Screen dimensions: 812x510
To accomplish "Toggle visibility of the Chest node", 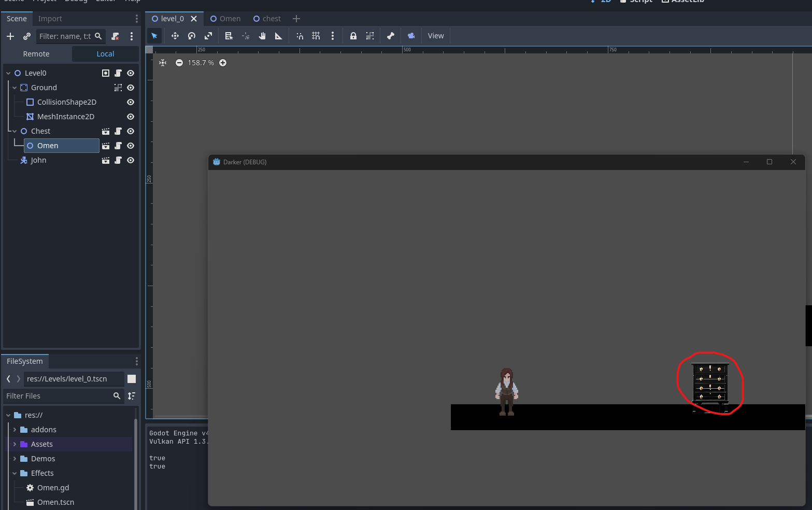I will tap(130, 131).
